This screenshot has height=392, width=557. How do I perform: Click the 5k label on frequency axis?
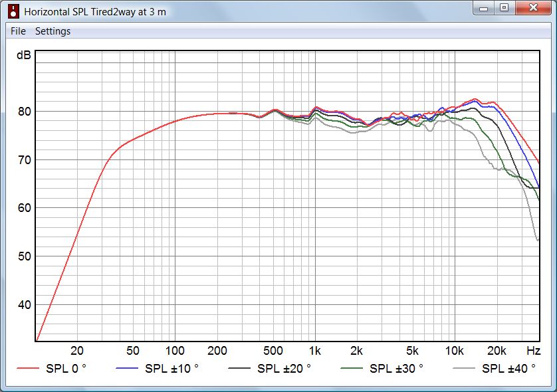pos(412,351)
